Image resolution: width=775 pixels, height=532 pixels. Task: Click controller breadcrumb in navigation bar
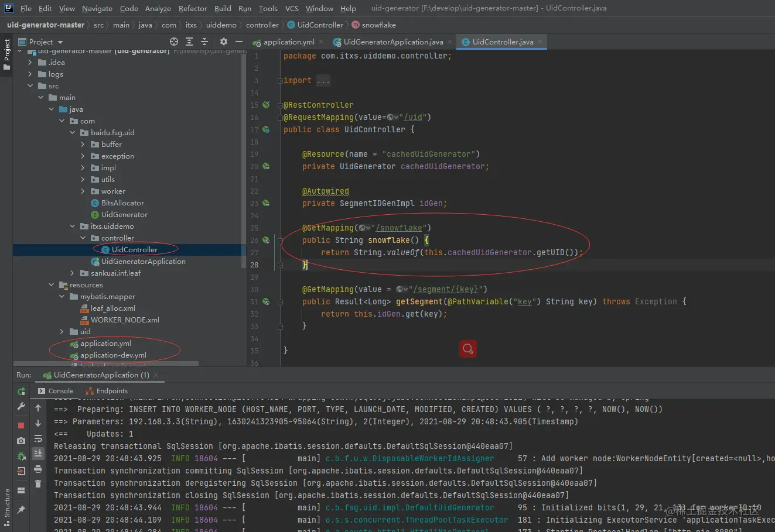(x=262, y=25)
